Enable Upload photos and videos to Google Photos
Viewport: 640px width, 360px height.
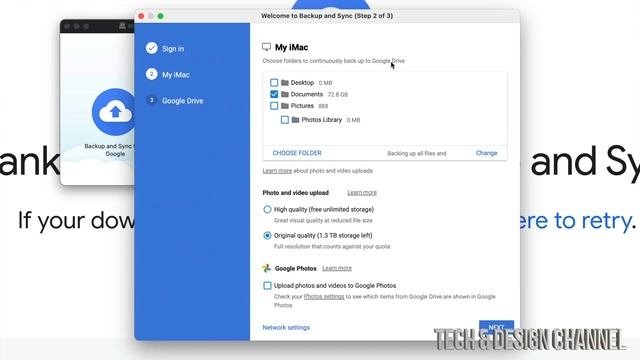click(267, 285)
